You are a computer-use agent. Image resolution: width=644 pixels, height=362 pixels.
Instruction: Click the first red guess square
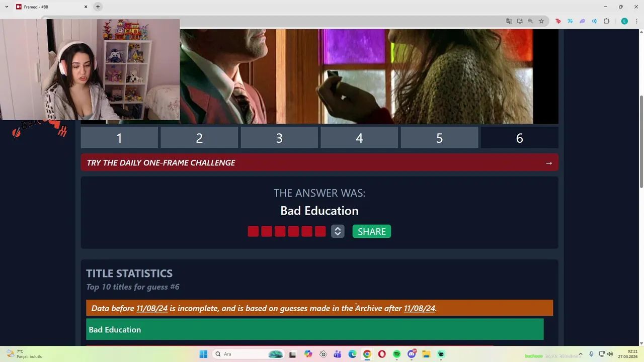[253, 231]
